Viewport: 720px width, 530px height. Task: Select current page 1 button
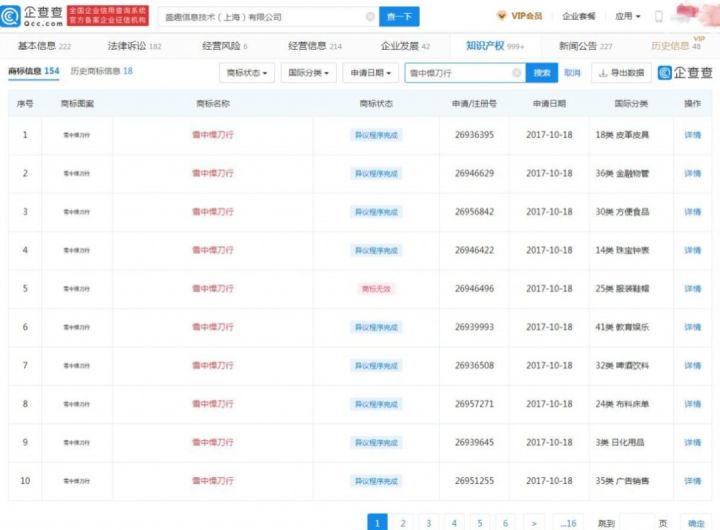[x=377, y=523]
